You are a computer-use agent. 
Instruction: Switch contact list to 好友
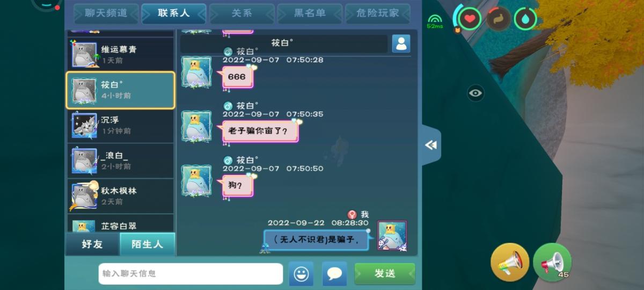tap(92, 244)
